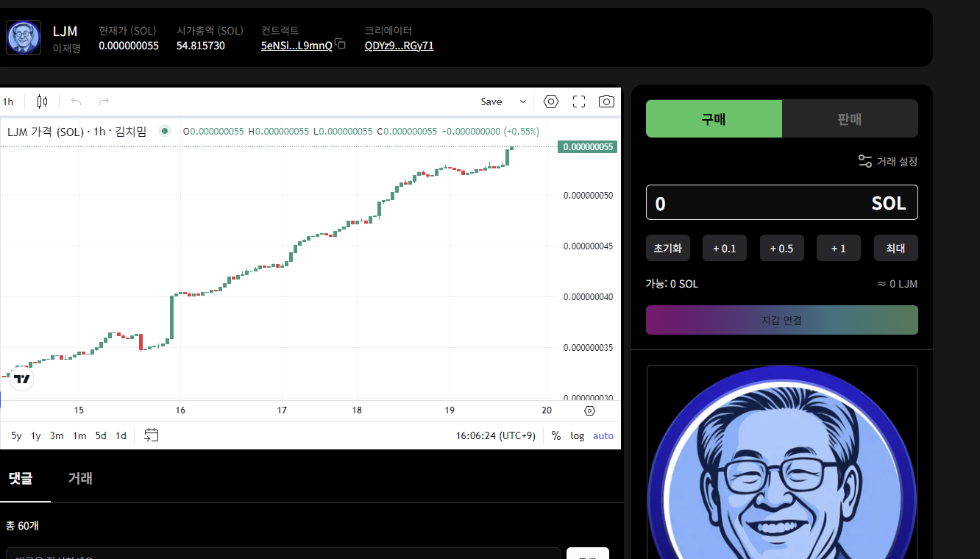Switch to the 구매 buy tab
Image resolution: width=980 pixels, height=559 pixels.
[714, 118]
